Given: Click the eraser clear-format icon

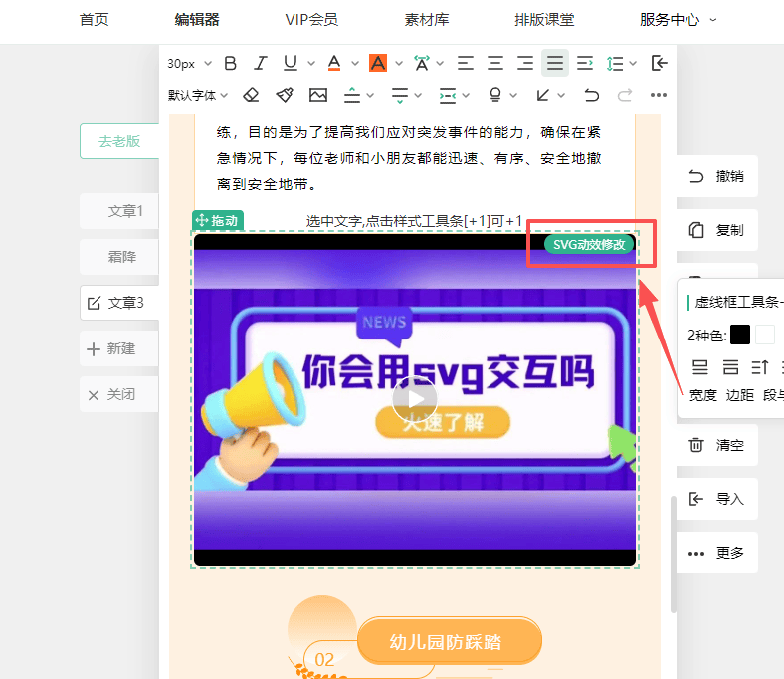Looking at the screenshot, I should tap(251, 95).
